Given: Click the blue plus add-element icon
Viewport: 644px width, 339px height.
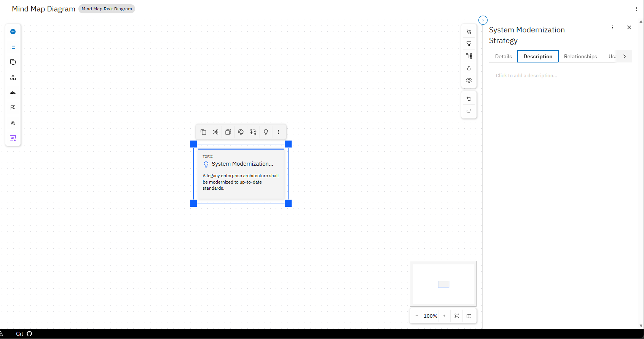Looking at the screenshot, I should click(13, 32).
